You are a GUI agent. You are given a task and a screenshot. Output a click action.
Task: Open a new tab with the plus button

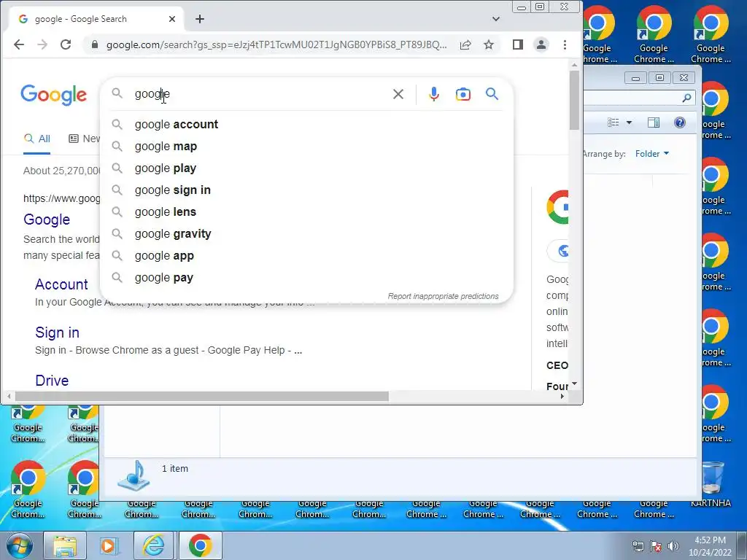(x=200, y=19)
